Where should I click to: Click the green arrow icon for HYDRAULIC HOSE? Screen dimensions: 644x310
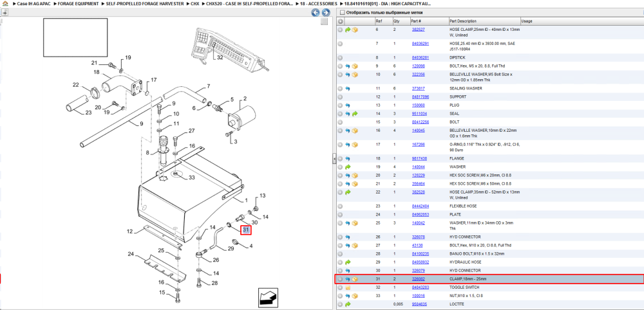(x=348, y=262)
